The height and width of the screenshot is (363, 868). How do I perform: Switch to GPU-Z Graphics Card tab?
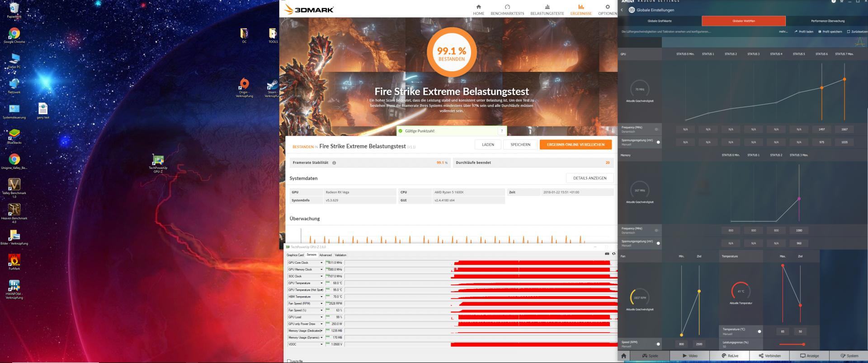(x=295, y=255)
